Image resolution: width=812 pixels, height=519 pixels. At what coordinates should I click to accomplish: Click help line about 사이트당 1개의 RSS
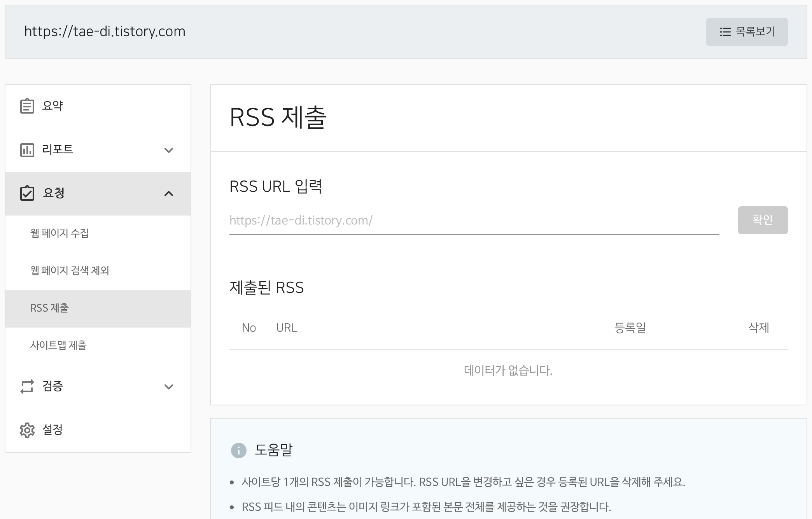[463, 482]
